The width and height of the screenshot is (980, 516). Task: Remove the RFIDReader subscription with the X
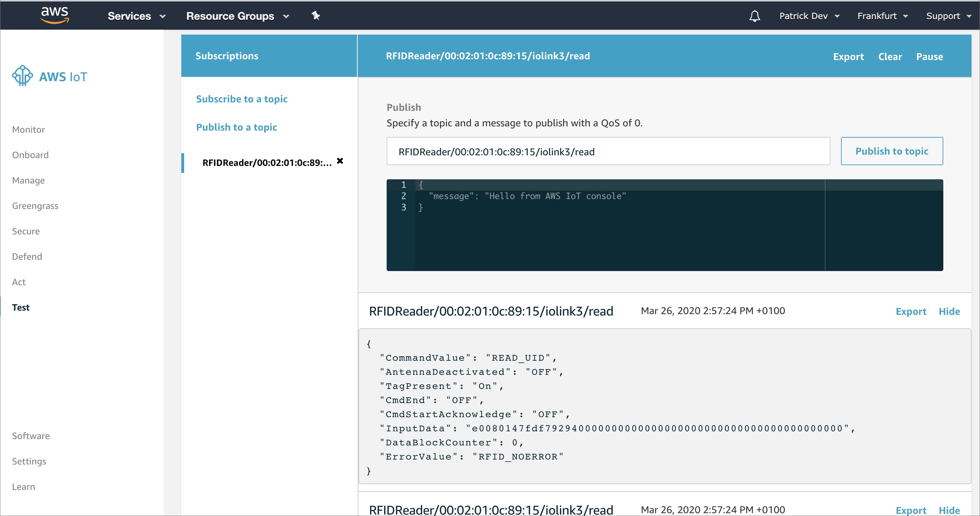340,161
